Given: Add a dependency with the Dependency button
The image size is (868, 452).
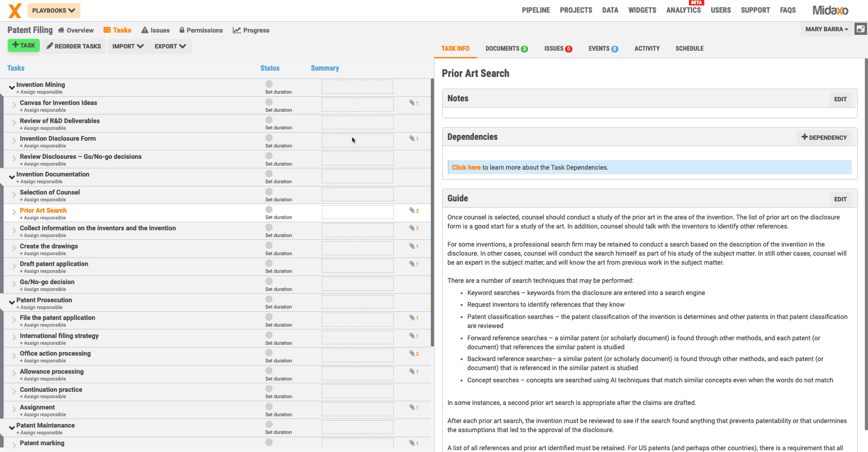Looking at the screenshot, I should [x=824, y=138].
